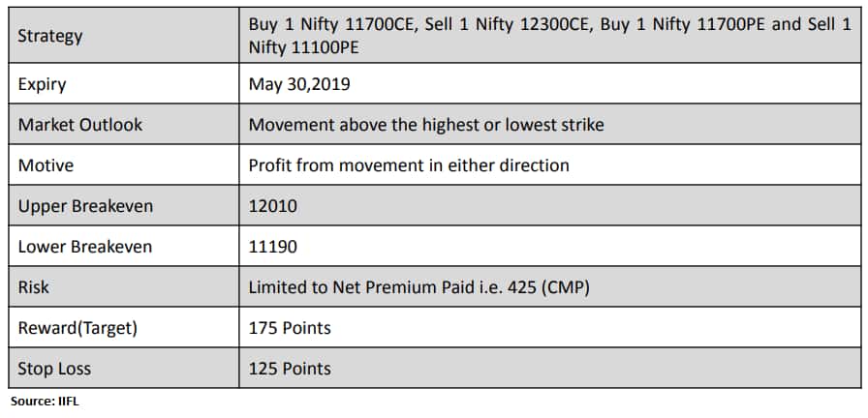
Task: Select the May 30,2019 expiry value
Action: (x=299, y=84)
